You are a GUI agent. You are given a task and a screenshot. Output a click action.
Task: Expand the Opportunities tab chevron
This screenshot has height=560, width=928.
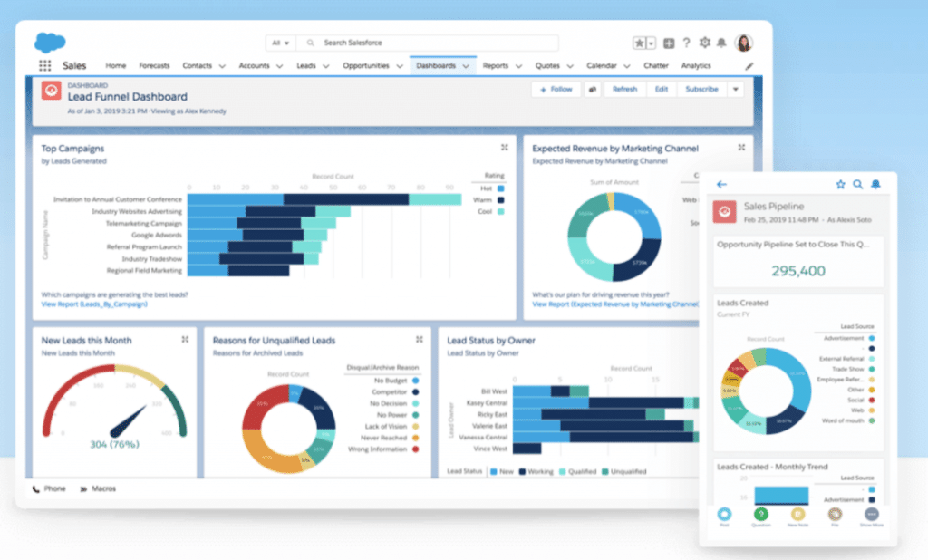point(400,66)
